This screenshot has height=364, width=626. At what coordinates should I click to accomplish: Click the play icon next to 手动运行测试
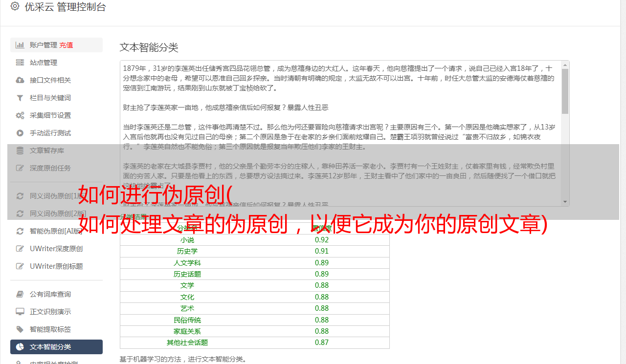(x=20, y=133)
